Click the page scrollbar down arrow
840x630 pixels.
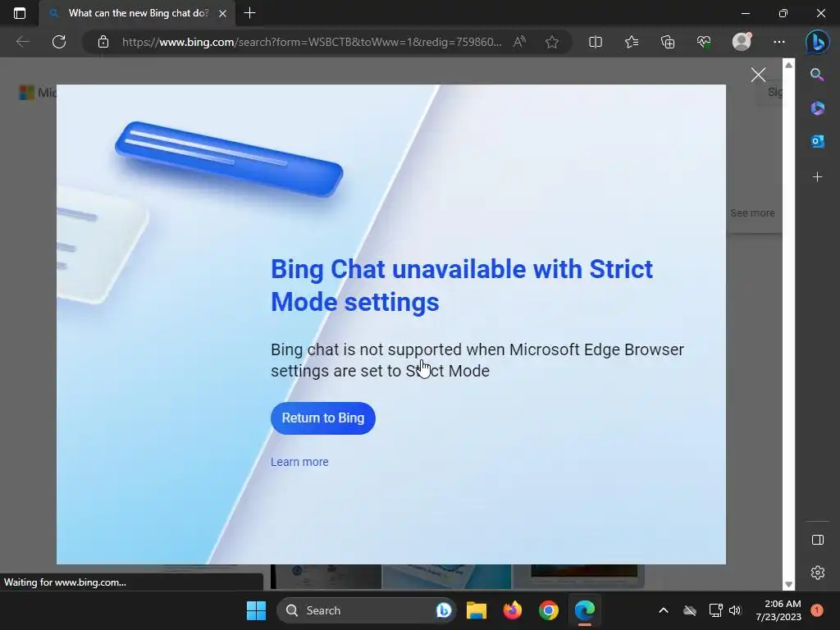pyautogui.click(x=788, y=584)
